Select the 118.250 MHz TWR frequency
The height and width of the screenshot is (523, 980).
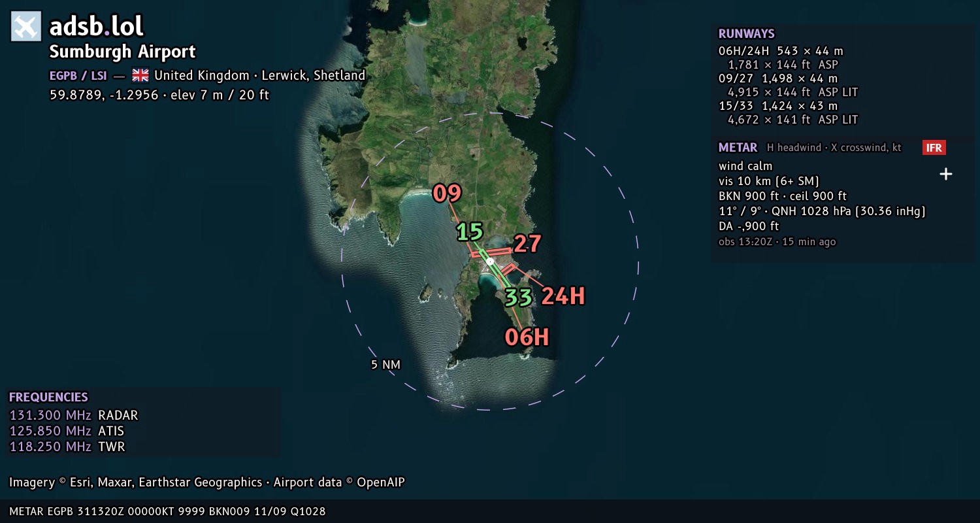click(x=67, y=447)
